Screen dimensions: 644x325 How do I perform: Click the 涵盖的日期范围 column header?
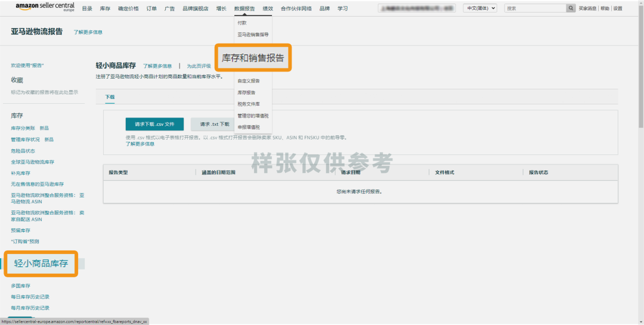218,172
